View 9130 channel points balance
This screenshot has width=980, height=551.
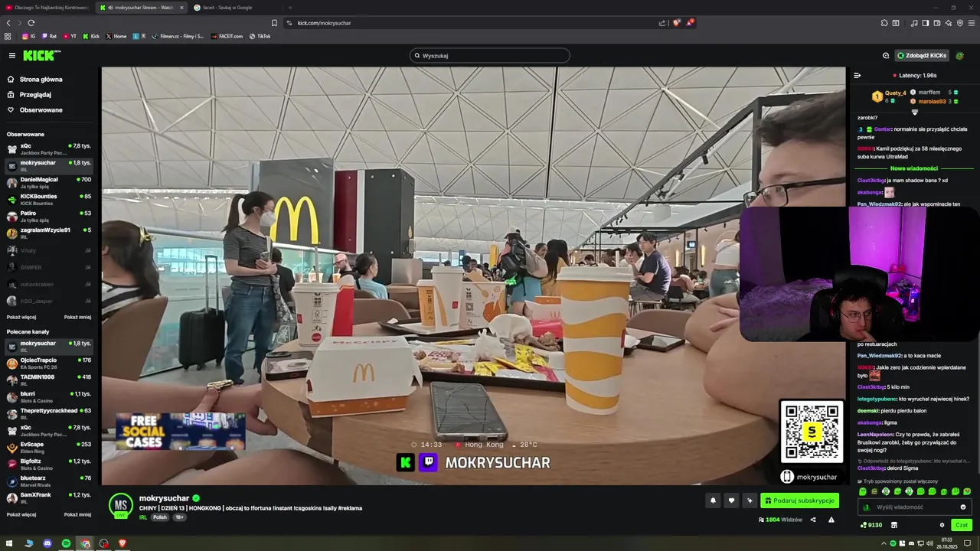[871, 525]
